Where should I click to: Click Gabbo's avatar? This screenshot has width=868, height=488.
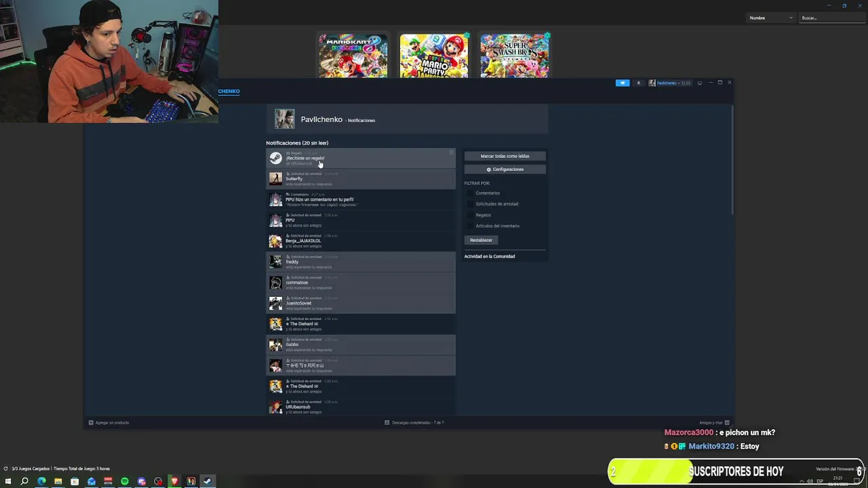275,344
